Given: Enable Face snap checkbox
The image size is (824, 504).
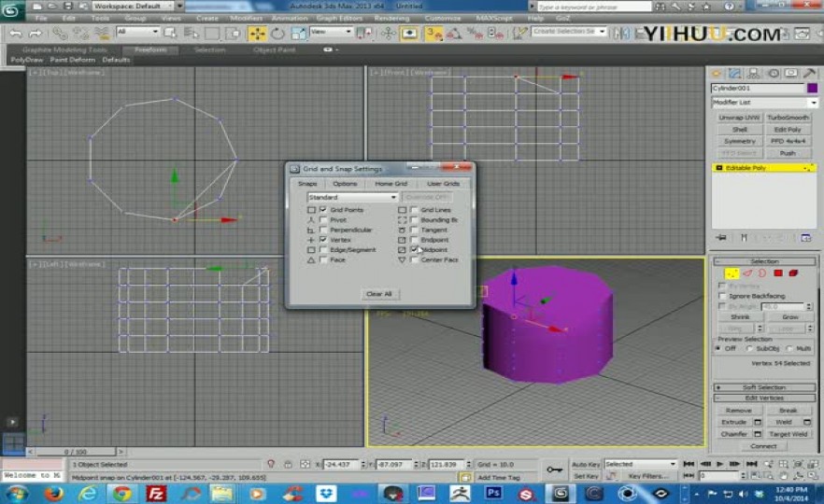Looking at the screenshot, I should click(323, 259).
